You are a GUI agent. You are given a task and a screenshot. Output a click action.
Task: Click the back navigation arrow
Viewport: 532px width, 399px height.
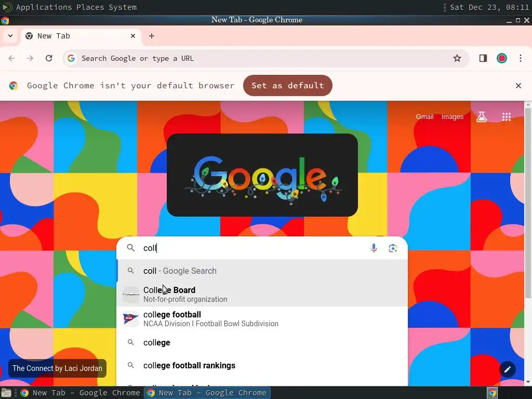[x=11, y=58]
